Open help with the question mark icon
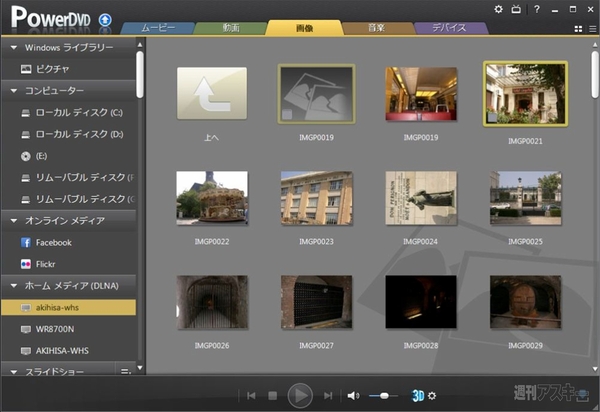Screen dimensions: 600x412 (x=537, y=9)
